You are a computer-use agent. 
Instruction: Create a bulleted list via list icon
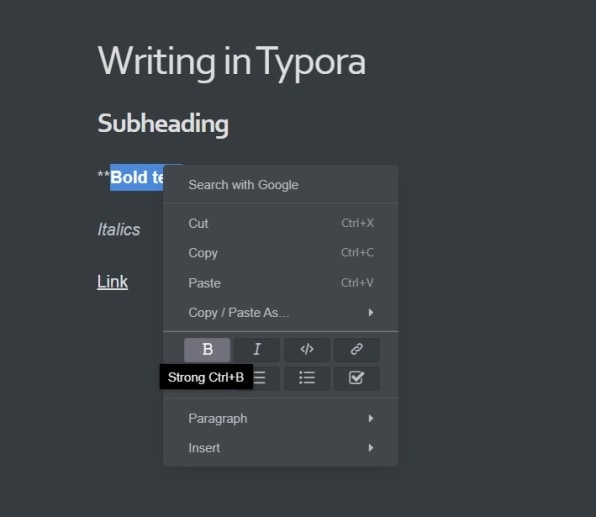pos(307,378)
